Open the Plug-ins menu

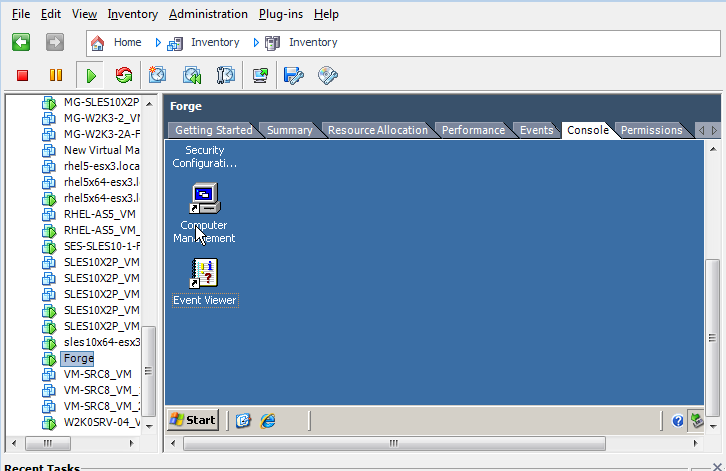click(281, 14)
